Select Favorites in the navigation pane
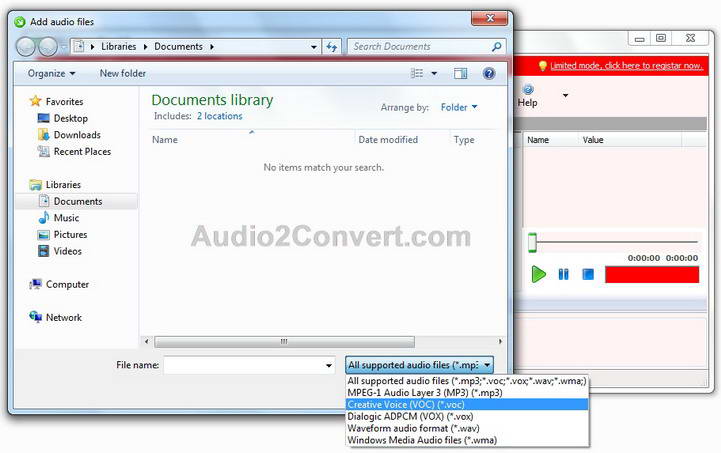 (x=64, y=102)
